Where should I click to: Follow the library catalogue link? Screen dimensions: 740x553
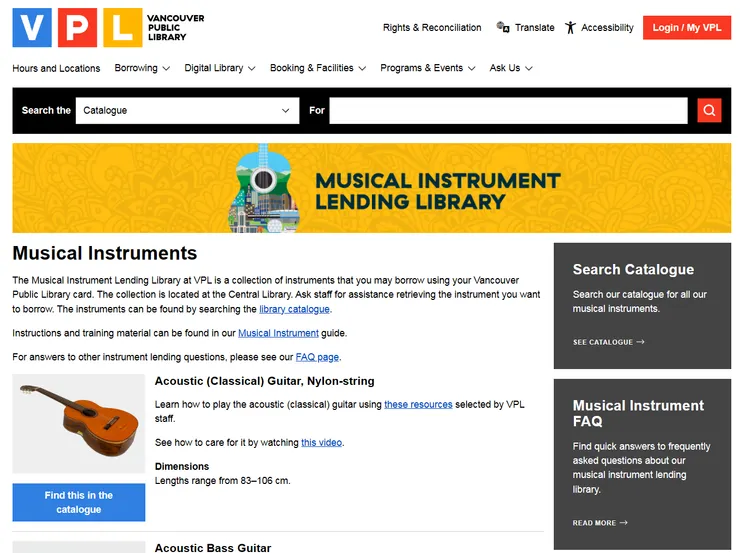pyautogui.click(x=294, y=309)
